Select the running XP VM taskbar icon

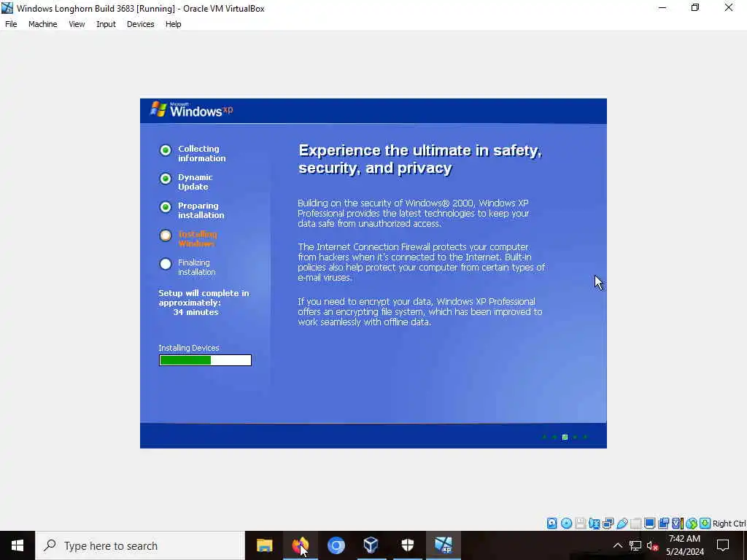tap(443, 545)
